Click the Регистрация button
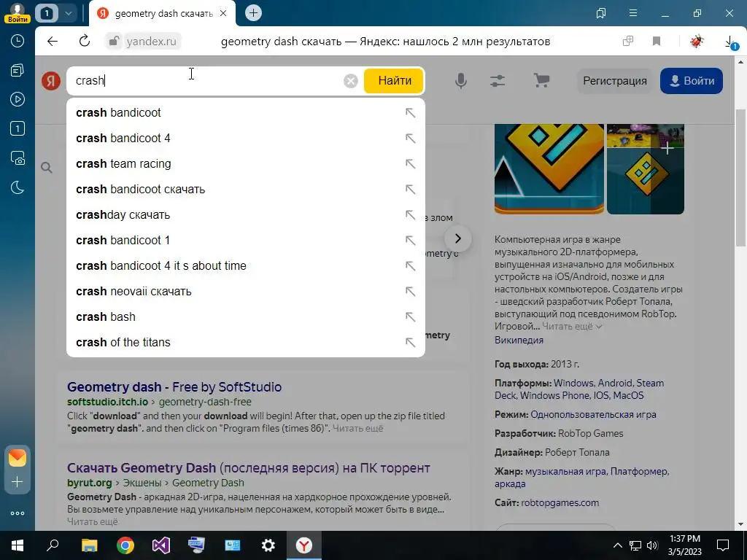This screenshot has width=747, height=560. 615,81
